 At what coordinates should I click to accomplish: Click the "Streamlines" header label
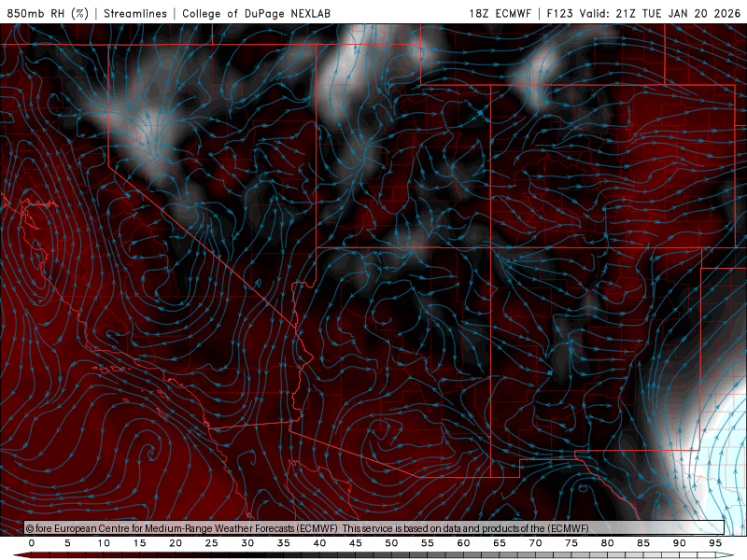[135, 13]
